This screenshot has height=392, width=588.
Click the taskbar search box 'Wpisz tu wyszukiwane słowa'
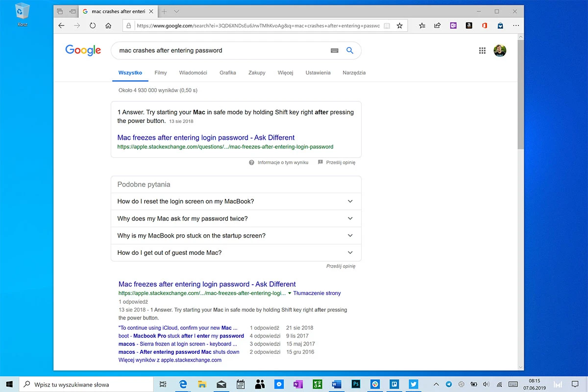[x=85, y=384]
